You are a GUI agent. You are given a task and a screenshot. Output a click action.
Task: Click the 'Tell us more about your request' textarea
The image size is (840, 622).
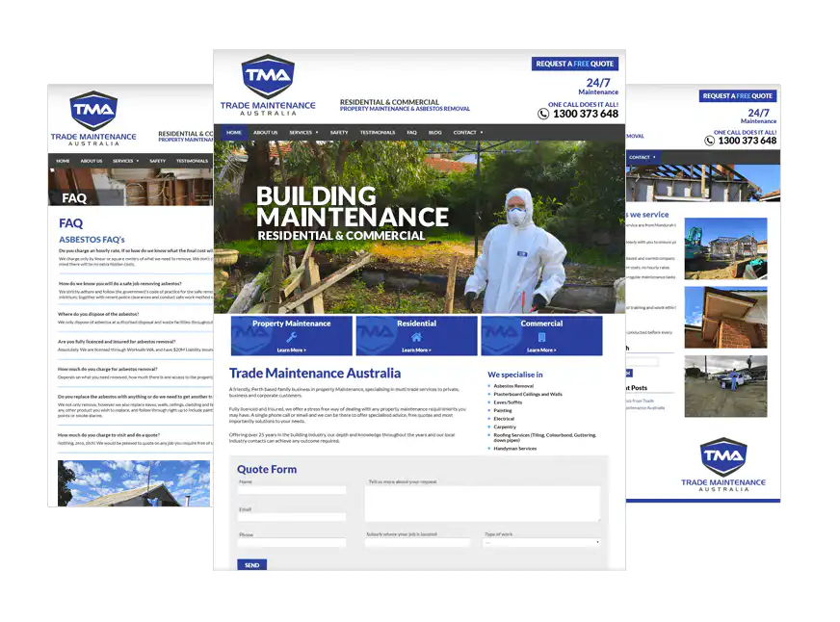[x=483, y=504]
